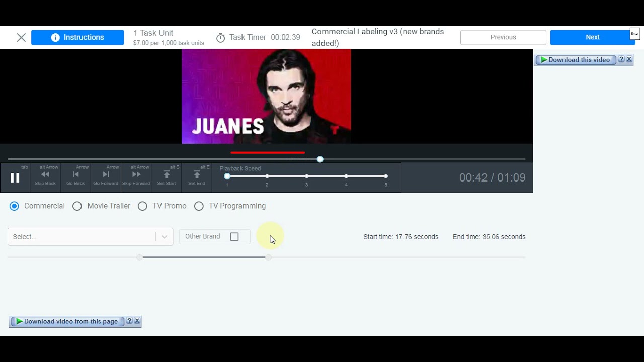Select the Movie Trailer radio button
Viewport: 644px width, 362px height.
point(77,206)
